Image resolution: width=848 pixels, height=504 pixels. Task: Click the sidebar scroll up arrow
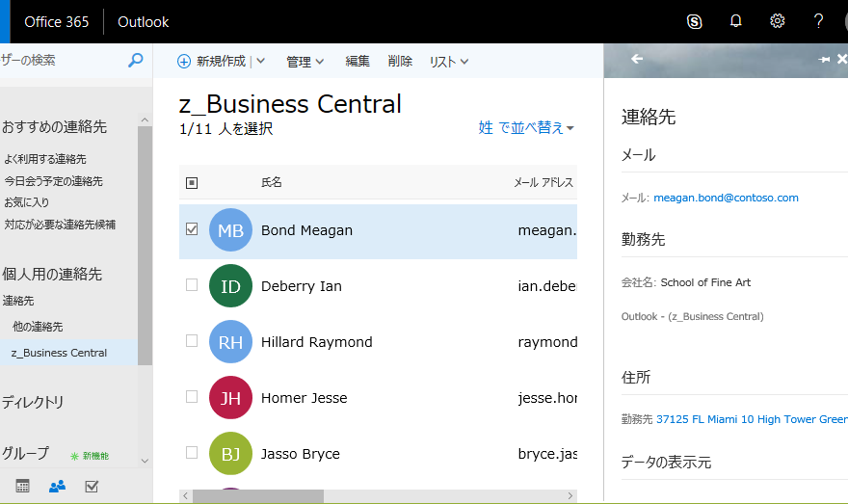pos(145,119)
